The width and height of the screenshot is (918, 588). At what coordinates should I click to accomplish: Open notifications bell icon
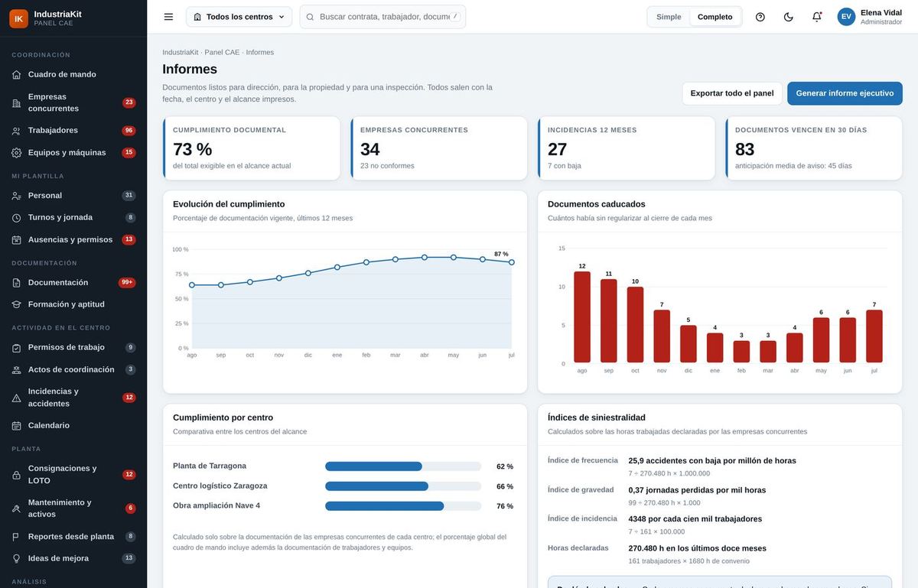(x=816, y=17)
